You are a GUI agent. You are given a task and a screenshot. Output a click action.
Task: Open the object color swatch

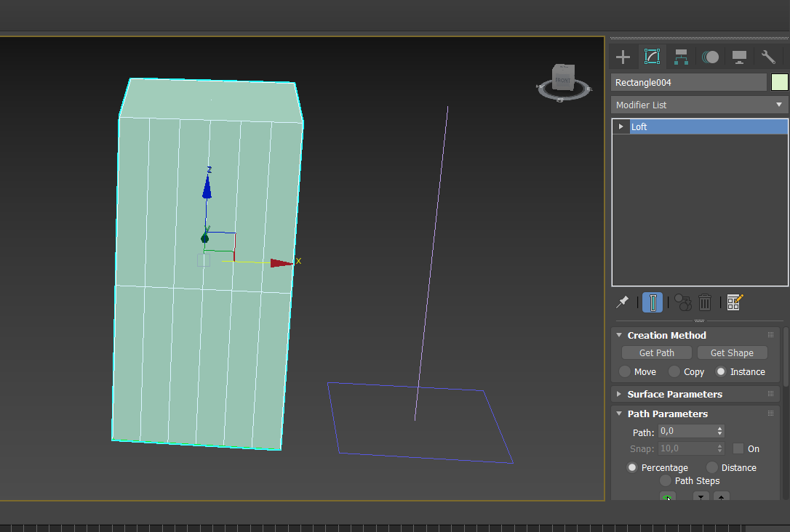[780, 82]
